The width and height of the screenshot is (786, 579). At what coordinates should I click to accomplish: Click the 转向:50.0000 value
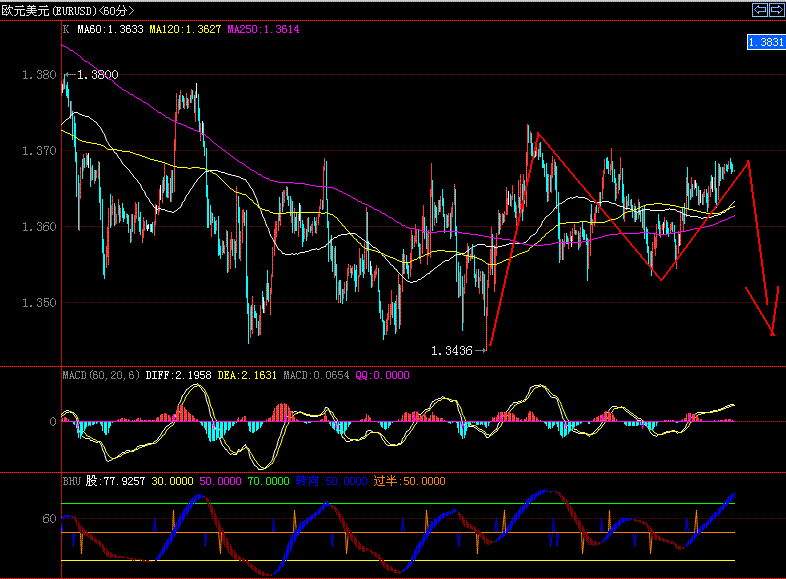[331, 481]
